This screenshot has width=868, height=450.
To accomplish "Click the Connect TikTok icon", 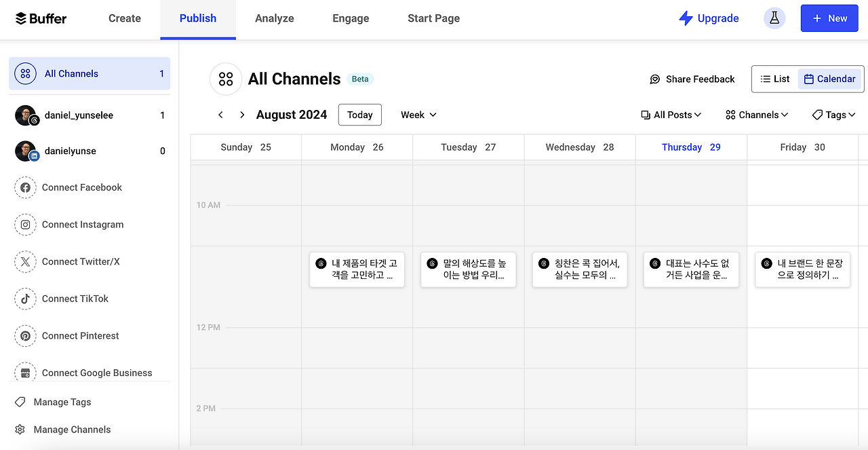I will click(x=25, y=299).
